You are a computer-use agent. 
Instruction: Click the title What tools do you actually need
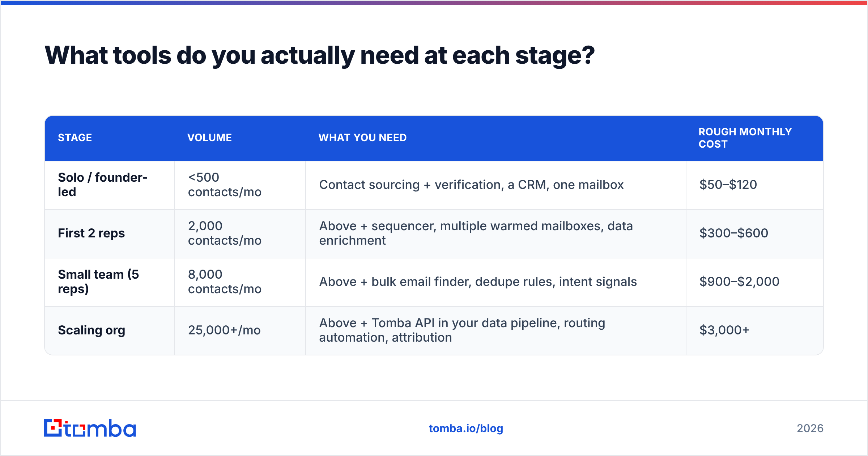coord(320,56)
